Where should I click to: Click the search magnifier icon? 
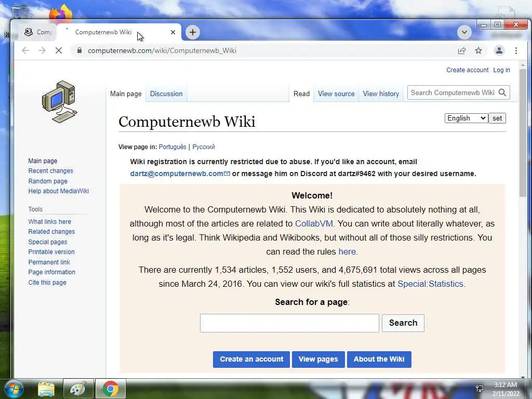502,92
